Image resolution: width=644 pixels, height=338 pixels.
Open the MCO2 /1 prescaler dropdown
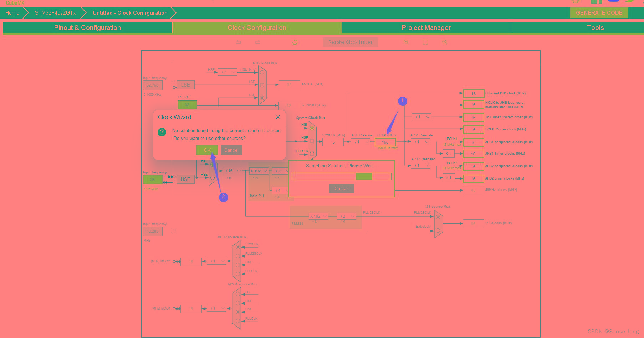[x=216, y=261]
